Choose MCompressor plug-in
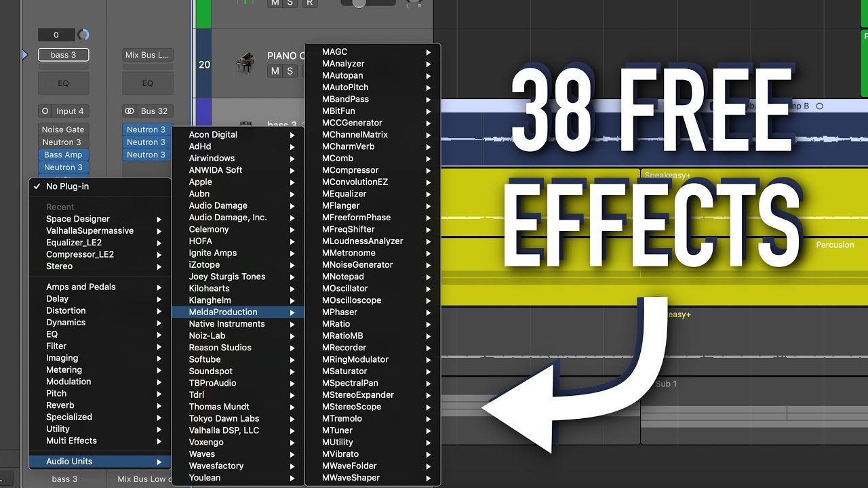Screen dimensions: 868x488 [x=373, y=170]
